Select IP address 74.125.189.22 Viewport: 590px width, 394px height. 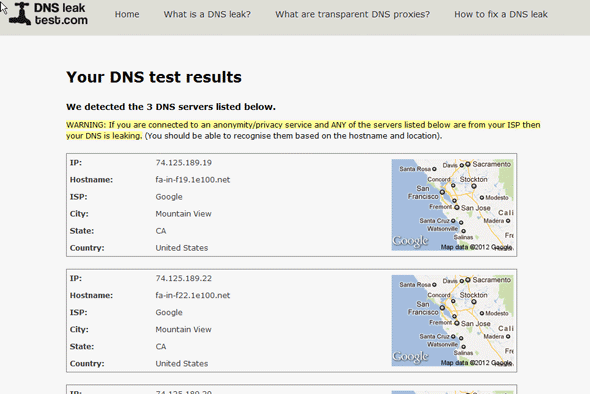(x=184, y=278)
